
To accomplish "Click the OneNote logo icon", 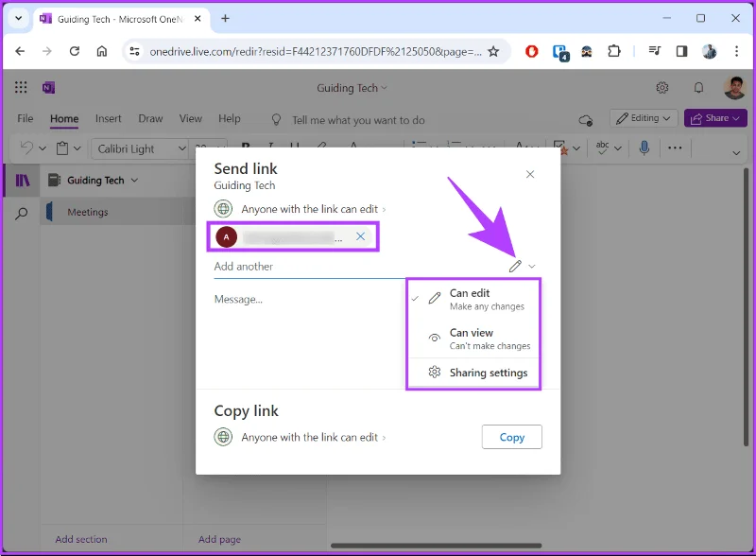I will 48,88.
